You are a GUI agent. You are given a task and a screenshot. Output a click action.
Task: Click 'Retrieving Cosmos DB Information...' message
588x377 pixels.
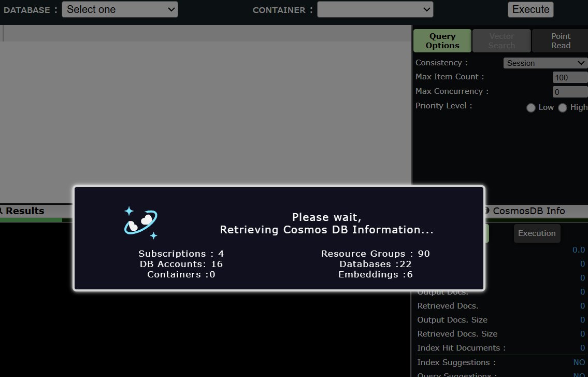coord(326,229)
